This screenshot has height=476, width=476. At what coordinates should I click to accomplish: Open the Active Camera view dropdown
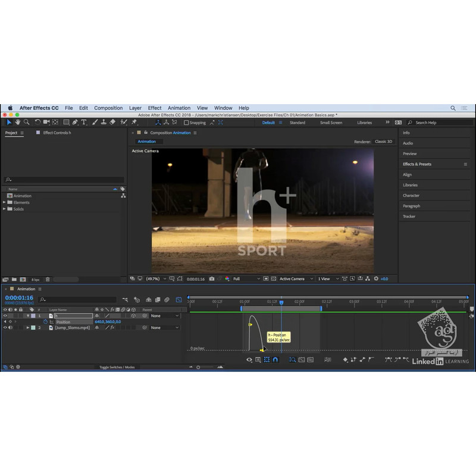coord(294,278)
